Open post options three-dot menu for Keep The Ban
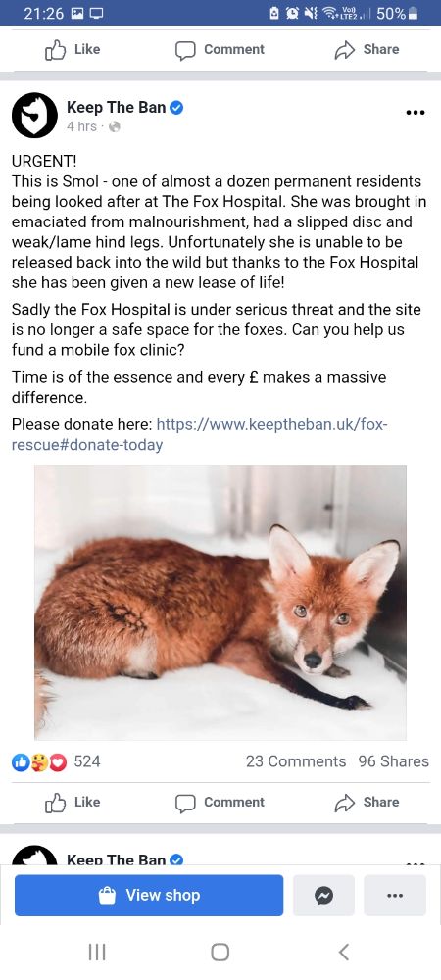Screen dimensions: 441x980 [x=416, y=113]
